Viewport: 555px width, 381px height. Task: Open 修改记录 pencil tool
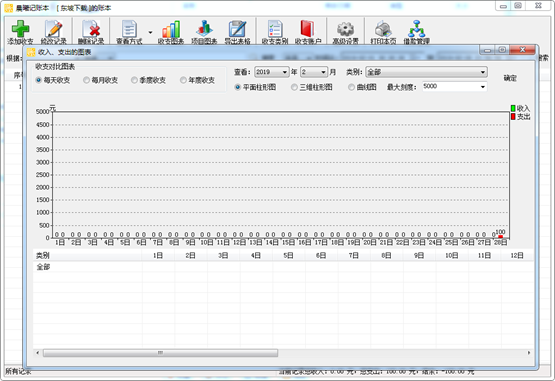point(53,29)
